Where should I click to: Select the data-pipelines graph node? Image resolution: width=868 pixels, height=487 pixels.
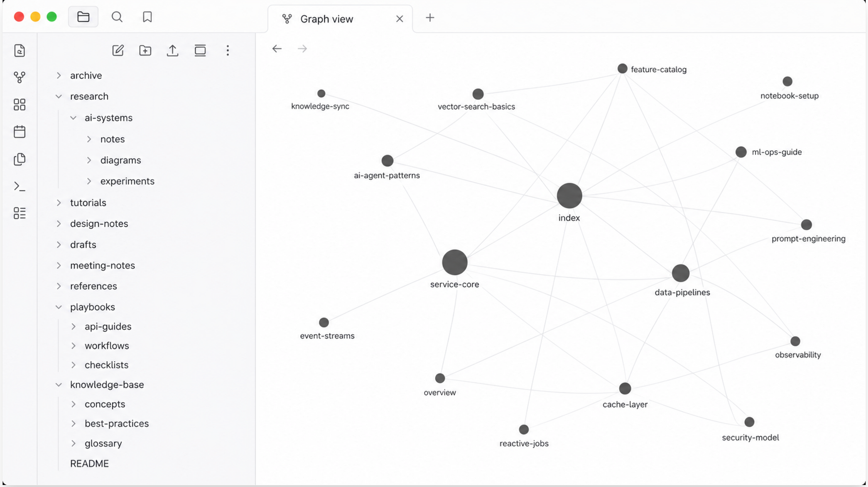[681, 273]
